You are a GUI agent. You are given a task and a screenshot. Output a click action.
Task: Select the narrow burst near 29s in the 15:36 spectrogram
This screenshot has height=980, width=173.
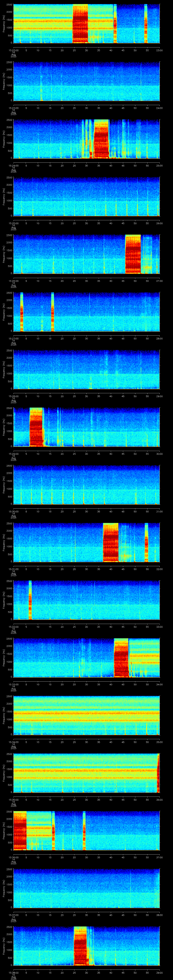pos(84,831)
